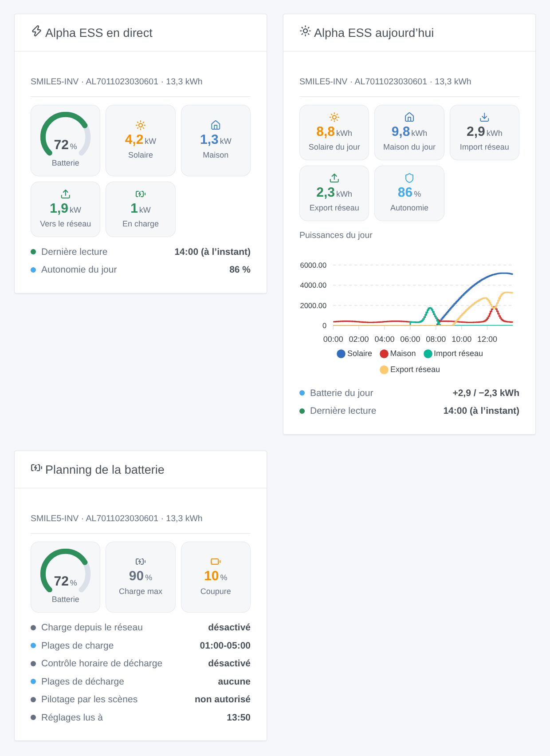Screen dimensions: 550x756
Task: Click the 08:00 time label on the chart
Action: [436, 339]
